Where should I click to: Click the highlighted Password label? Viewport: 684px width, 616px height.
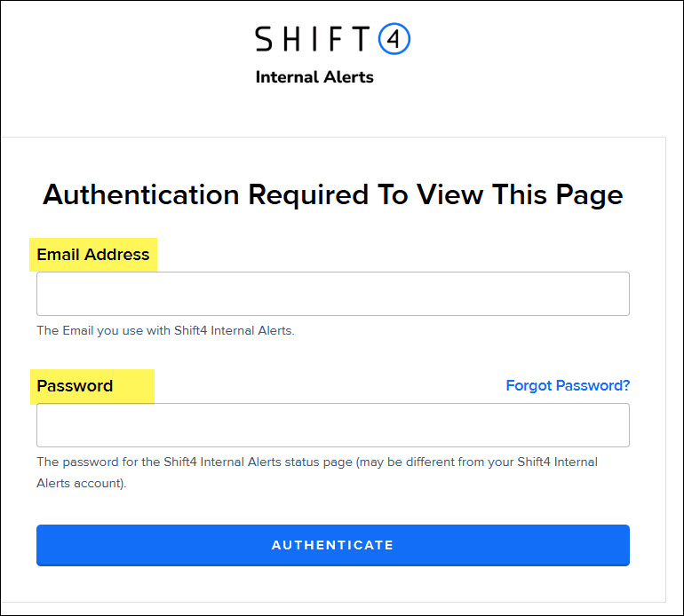pyautogui.click(x=76, y=386)
